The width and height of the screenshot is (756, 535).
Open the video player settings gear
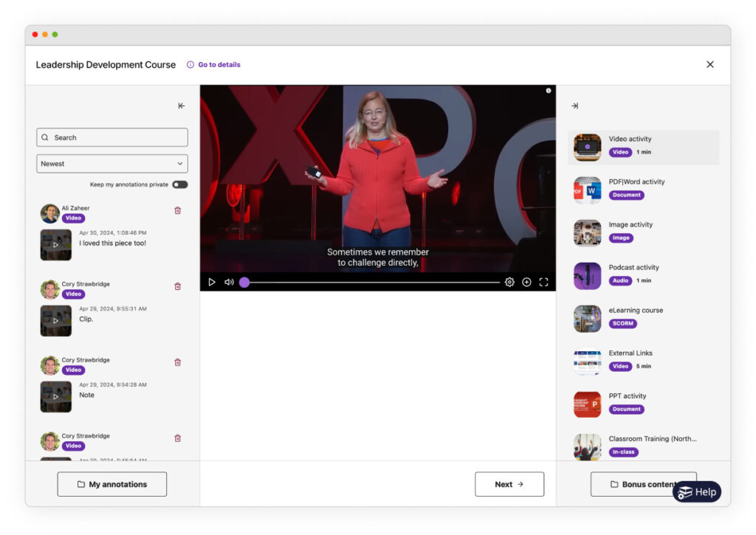[x=509, y=282]
